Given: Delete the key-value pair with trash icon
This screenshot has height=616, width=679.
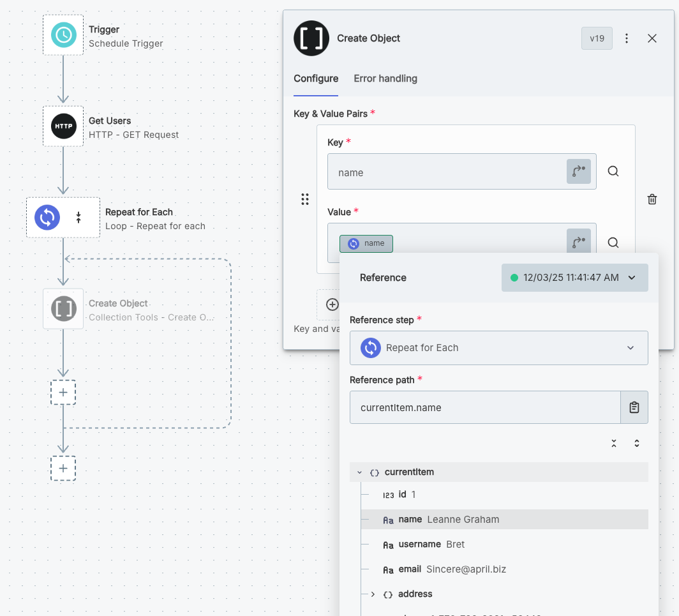Looking at the screenshot, I should click(652, 199).
